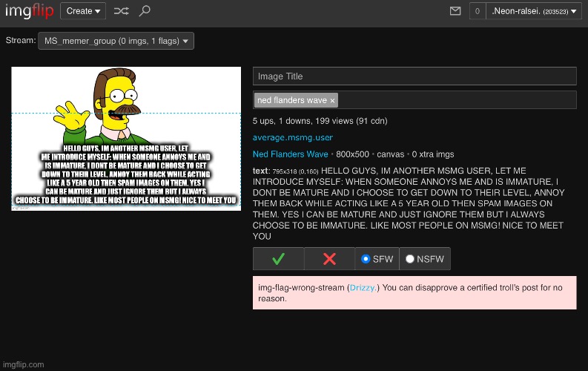Screen dimensions: 588x371
Task: Approve image with green checkmark
Action: point(278,259)
